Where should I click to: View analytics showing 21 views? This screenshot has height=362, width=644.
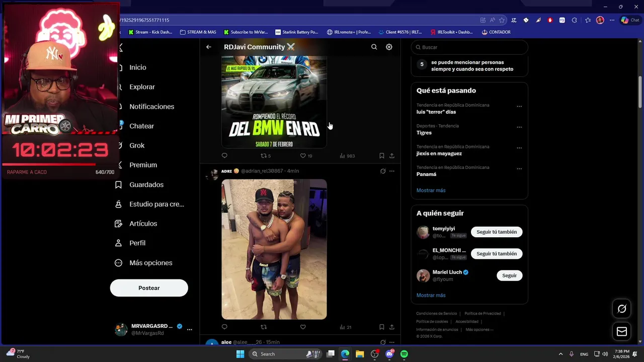click(x=346, y=327)
